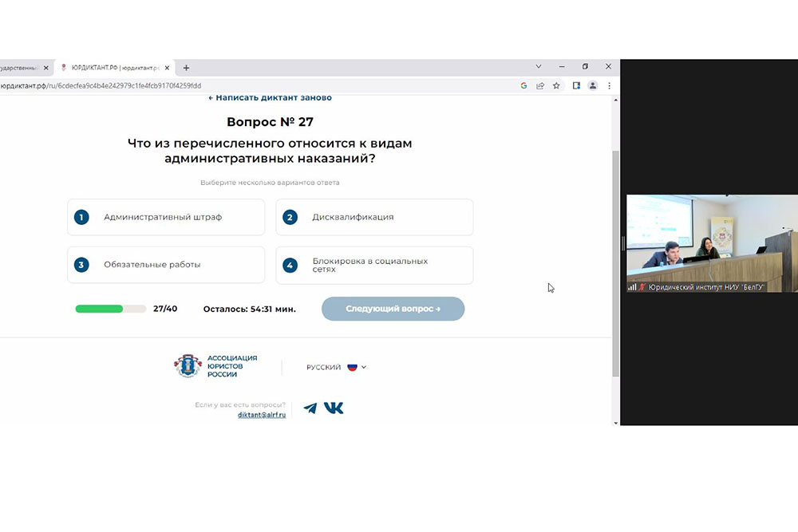Click the 'Следующий вопрос' button
The image size is (798, 532).
tap(393, 309)
